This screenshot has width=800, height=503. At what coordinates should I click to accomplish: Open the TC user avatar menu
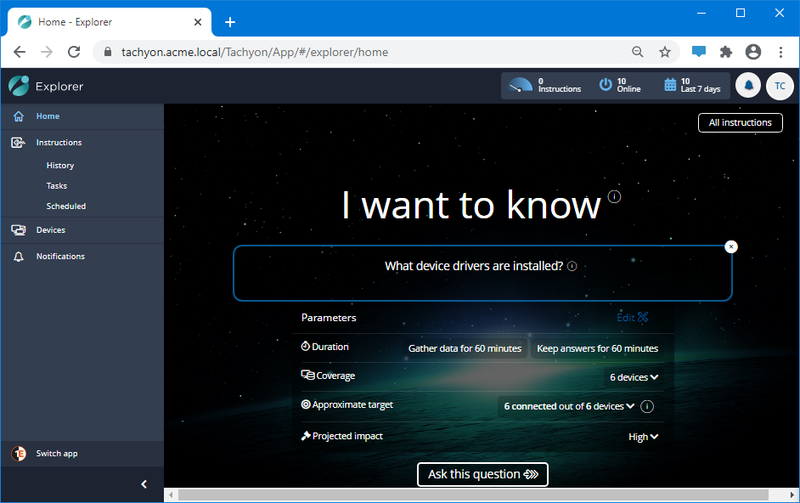(x=780, y=86)
